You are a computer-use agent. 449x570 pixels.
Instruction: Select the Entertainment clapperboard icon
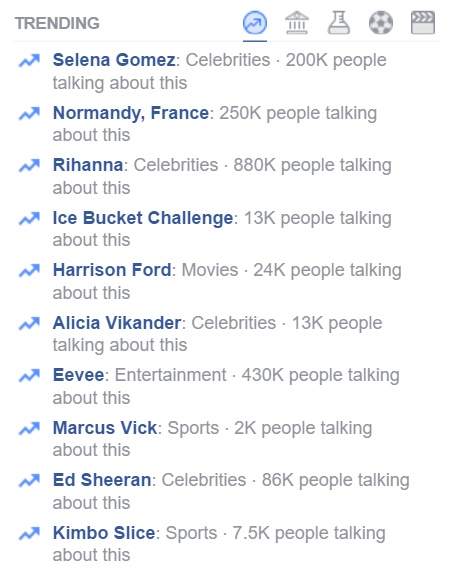click(x=423, y=23)
